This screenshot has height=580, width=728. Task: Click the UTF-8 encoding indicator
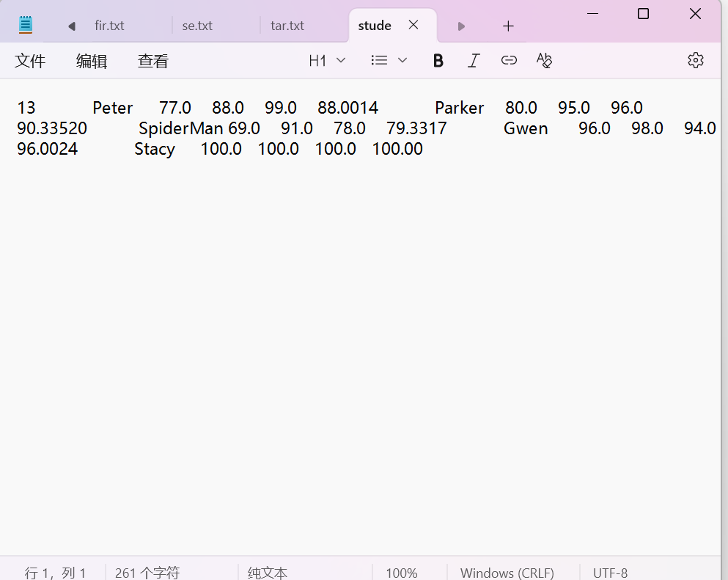[x=610, y=573]
